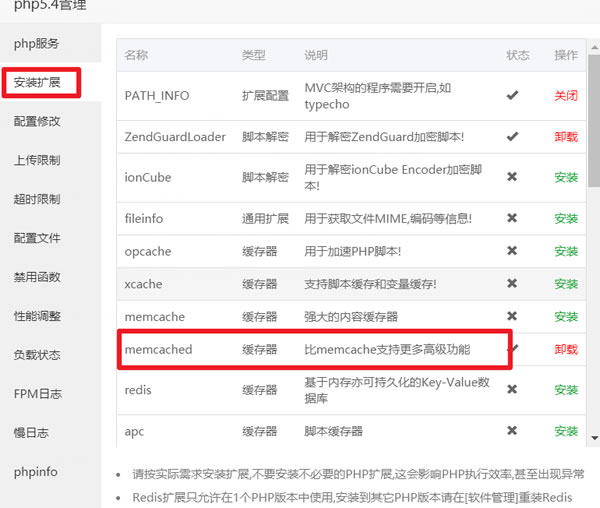Select 禁用函数 in the sidebar
Screen dimensions: 600x508
pyautogui.click(x=37, y=277)
